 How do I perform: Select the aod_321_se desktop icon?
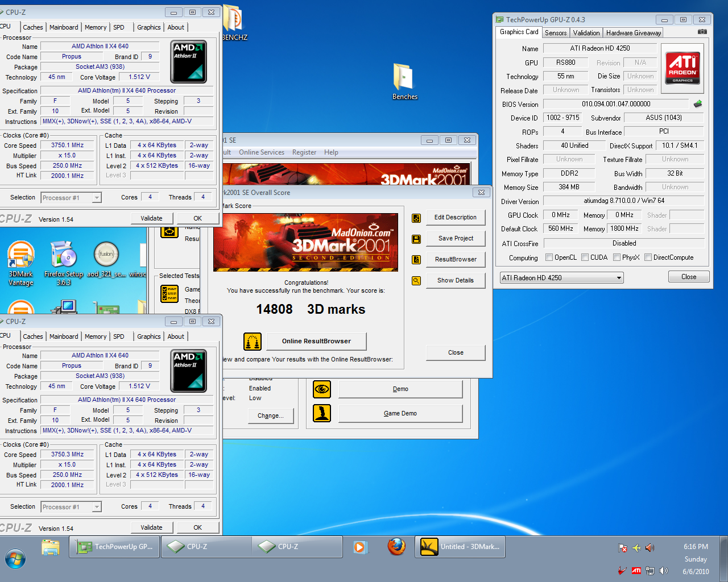coord(106,260)
